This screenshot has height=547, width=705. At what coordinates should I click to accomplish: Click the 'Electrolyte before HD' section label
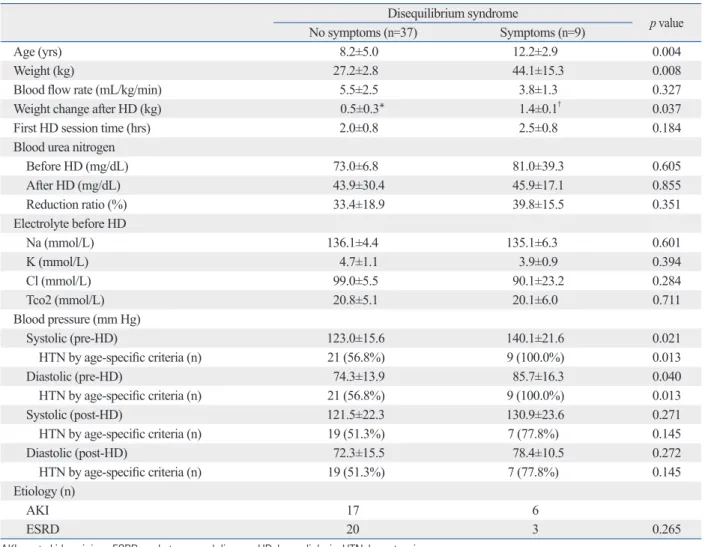tap(70, 224)
